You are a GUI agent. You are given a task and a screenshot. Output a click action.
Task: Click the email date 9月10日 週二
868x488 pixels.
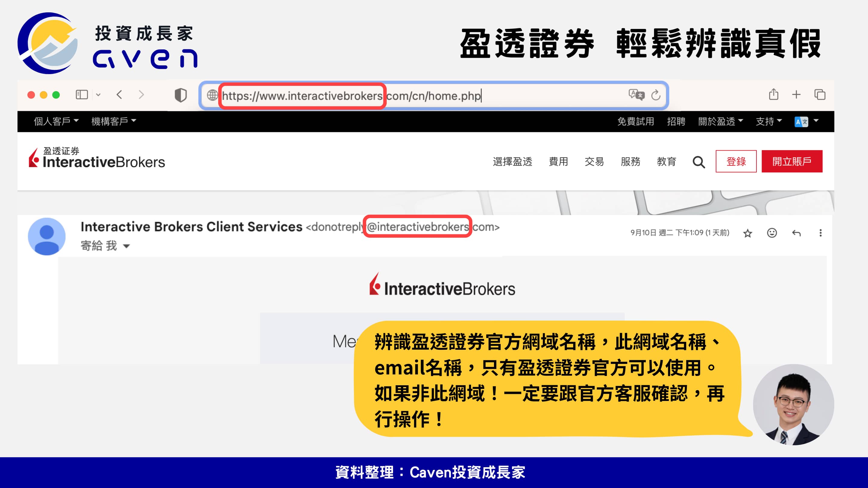click(x=680, y=233)
